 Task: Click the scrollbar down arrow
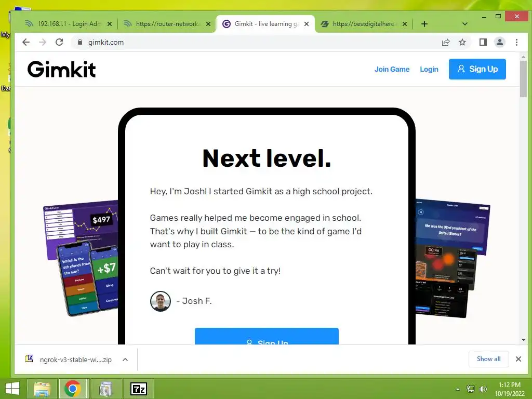[523, 340]
